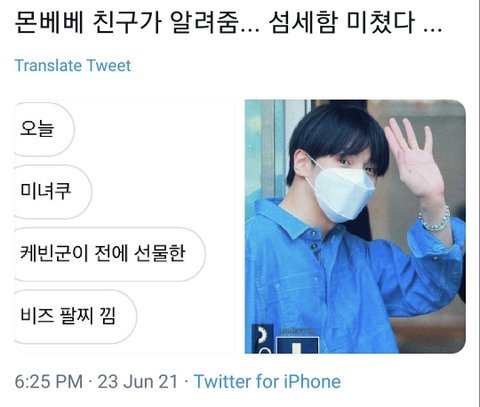The image size is (480, 407).
Task: Click the word 섬세함 in the tweet text
Action: point(303,23)
